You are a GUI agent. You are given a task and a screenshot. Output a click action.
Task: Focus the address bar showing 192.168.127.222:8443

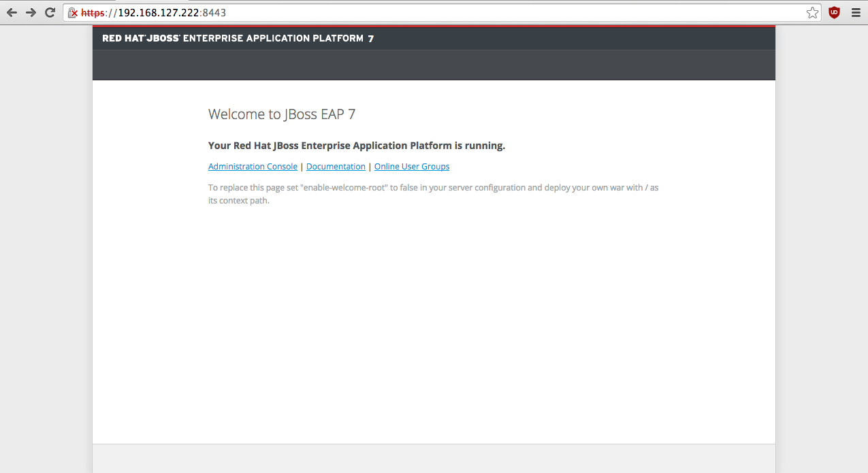(443, 12)
